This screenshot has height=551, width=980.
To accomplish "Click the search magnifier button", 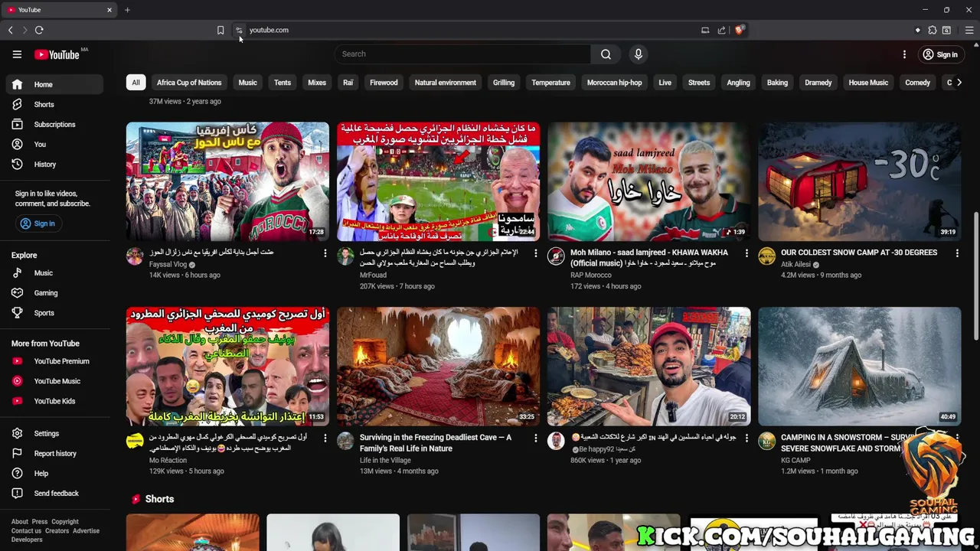I will (x=606, y=54).
